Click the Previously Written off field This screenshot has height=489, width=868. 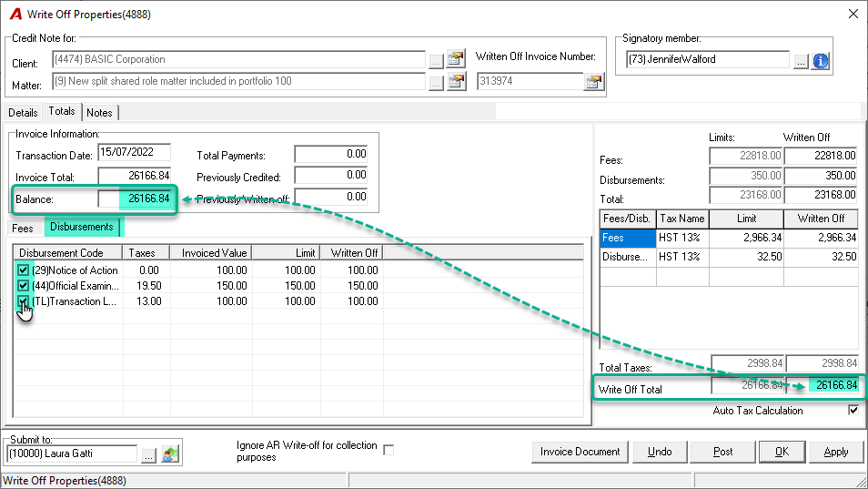coord(331,197)
